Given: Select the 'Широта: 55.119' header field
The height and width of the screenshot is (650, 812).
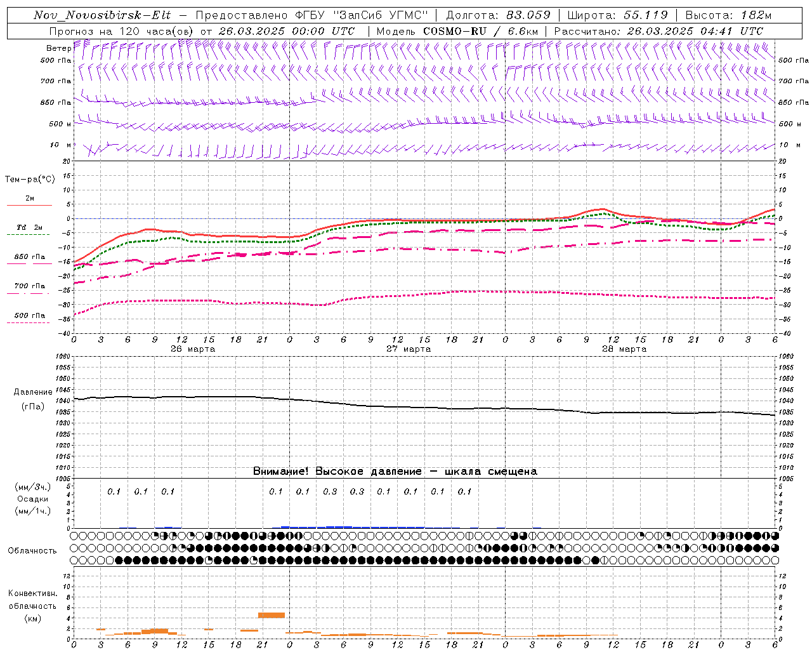Looking at the screenshot, I should pyautogui.click(x=618, y=15).
